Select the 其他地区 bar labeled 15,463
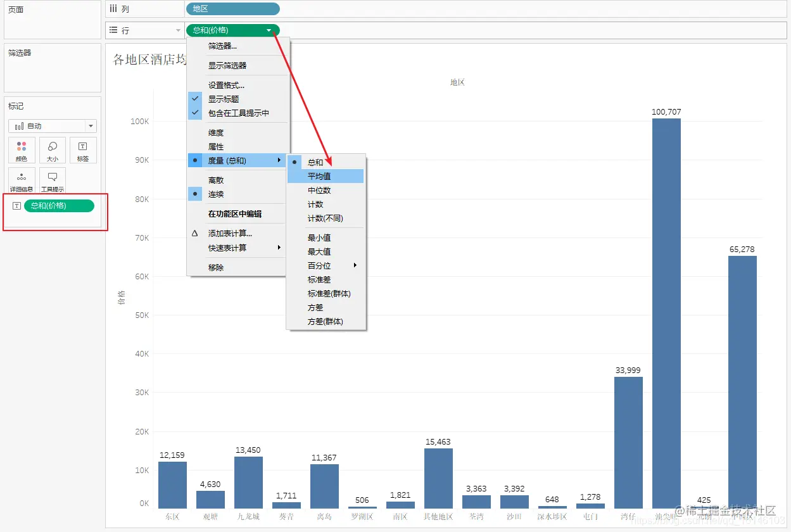 coord(438,479)
